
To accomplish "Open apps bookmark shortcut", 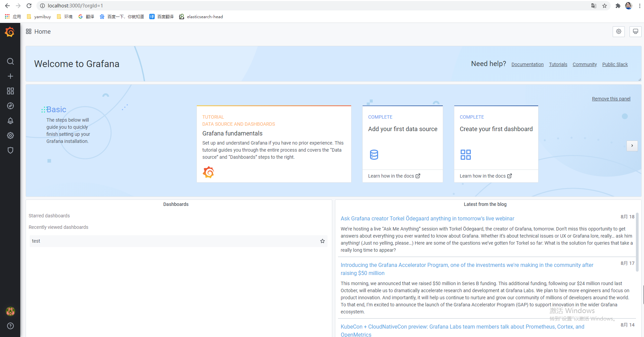I will 13,17.
